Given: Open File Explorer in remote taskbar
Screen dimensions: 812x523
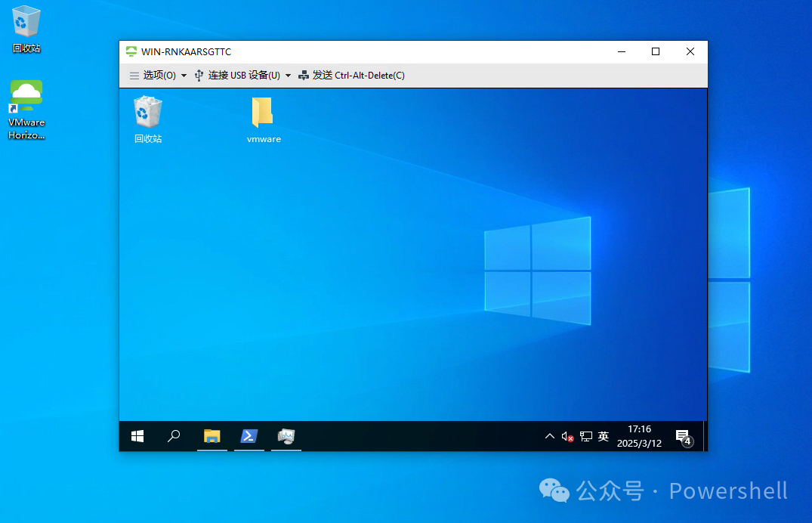Looking at the screenshot, I should pos(211,436).
